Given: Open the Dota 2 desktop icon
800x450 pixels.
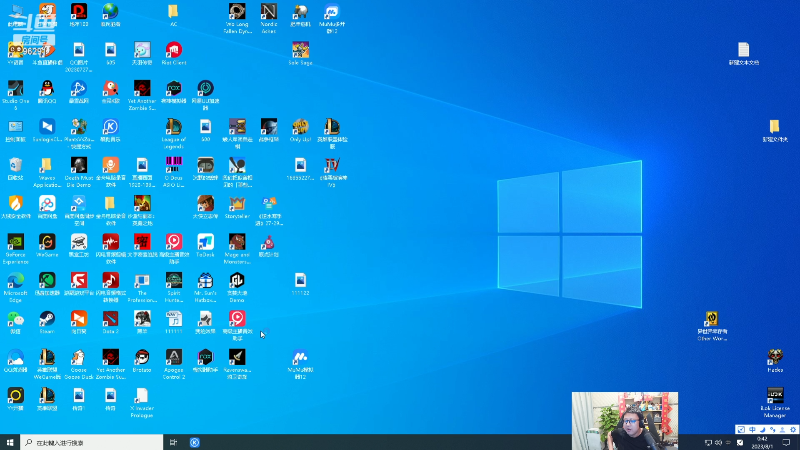Looking at the screenshot, I should coord(110,322).
